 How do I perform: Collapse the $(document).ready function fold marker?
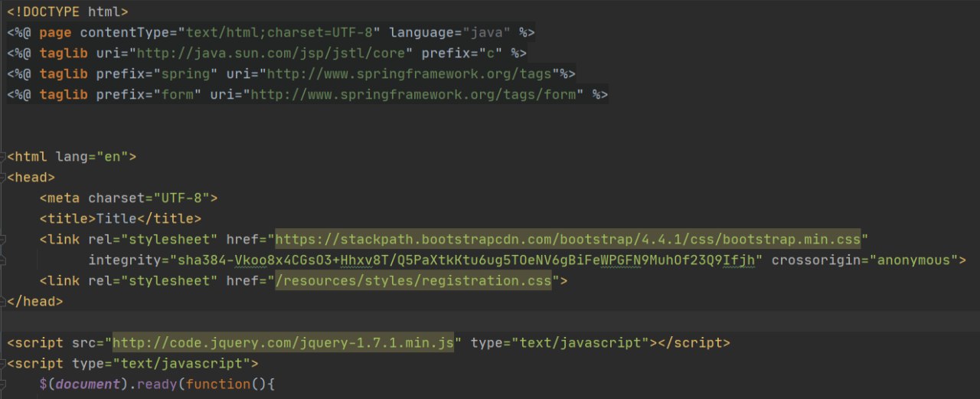pos(4,384)
